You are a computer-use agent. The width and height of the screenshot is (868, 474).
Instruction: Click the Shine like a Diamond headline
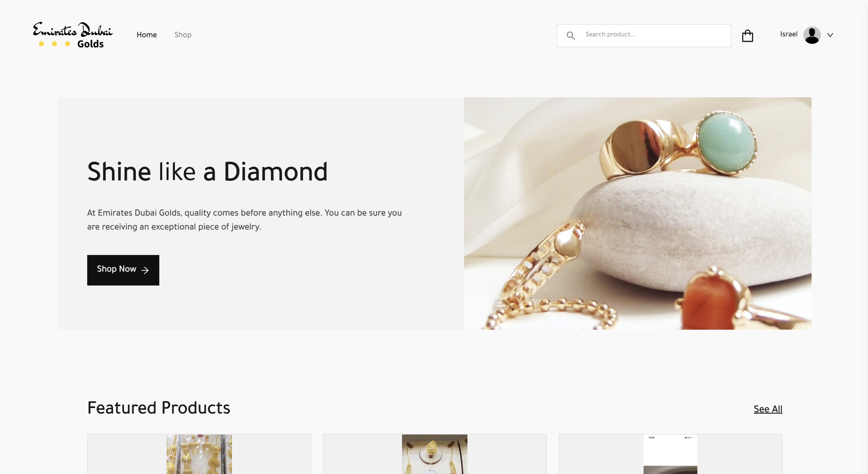tap(207, 172)
